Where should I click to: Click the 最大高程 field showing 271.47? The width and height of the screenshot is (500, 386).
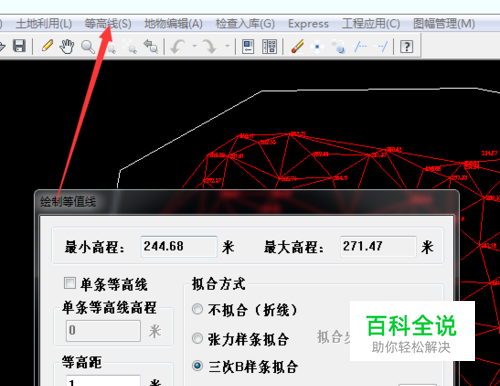(x=378, y=247)
